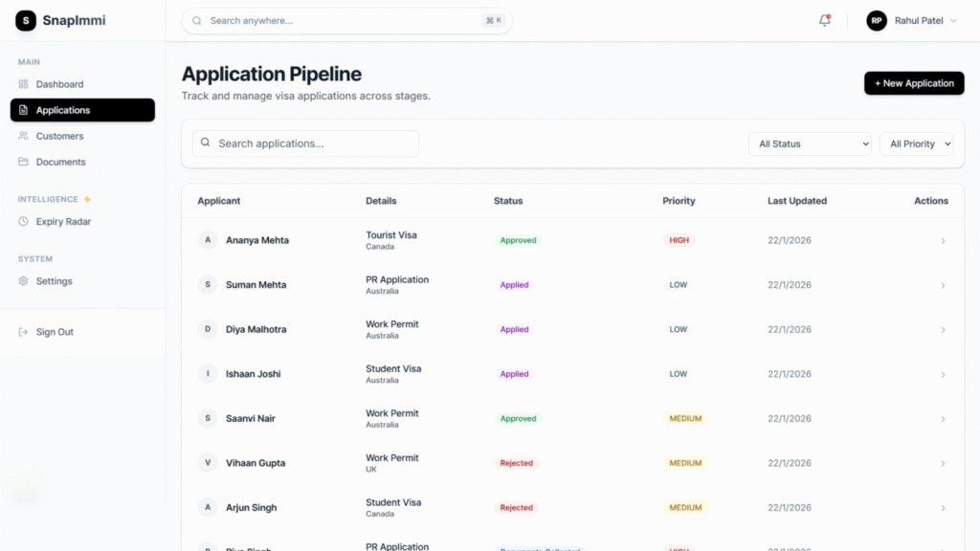This screenshot has width=980, height=551.
Task: Click the Customers people icon in sidebar
Action: pos(24,136)
